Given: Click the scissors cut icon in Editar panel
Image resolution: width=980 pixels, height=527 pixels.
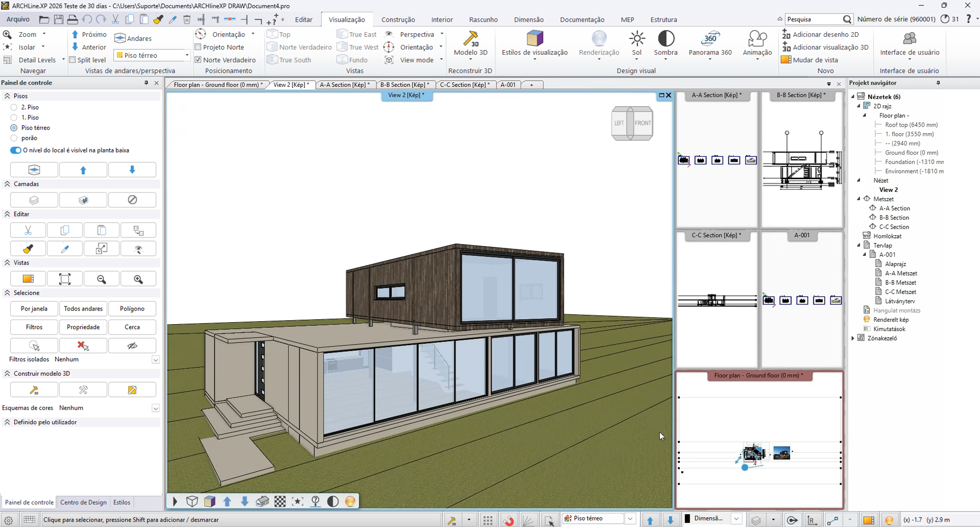Looking at the screenshot, I should point(28,230).
